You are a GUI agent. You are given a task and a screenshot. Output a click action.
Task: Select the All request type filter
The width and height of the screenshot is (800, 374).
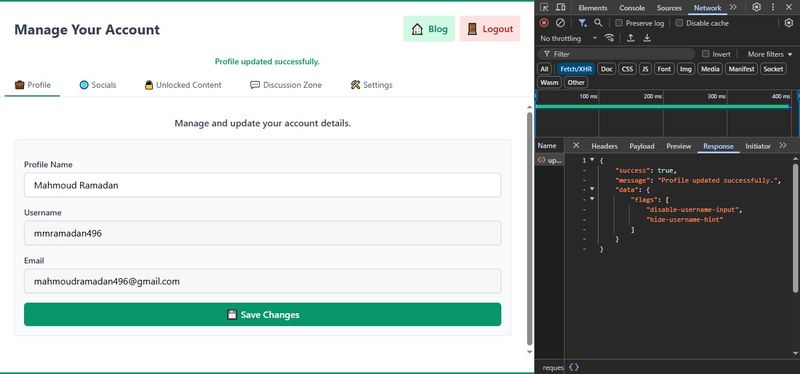tap(544, 69)
